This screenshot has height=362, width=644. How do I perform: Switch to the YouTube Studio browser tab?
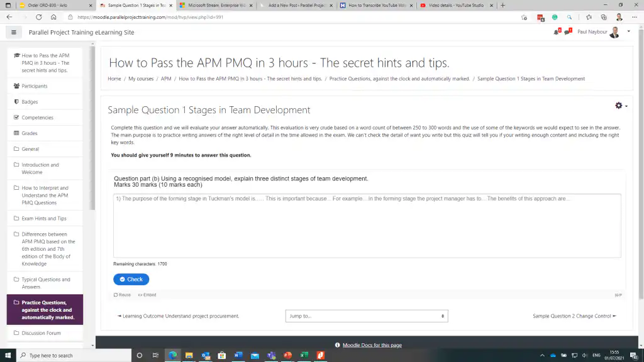[455, 5]
